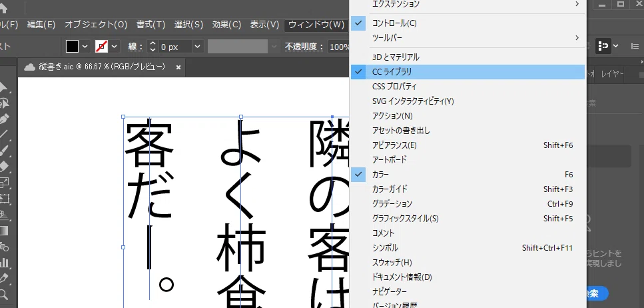The image size is (644, 308).
Task: Open the fill color dropdown arrow
Action: pyautogui.click(x=85, y=47)
